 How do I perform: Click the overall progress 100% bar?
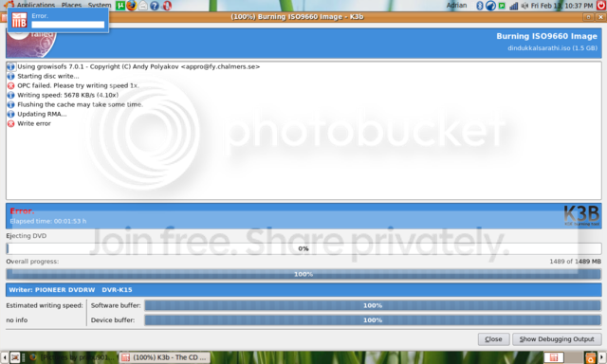tap(303, 274)
